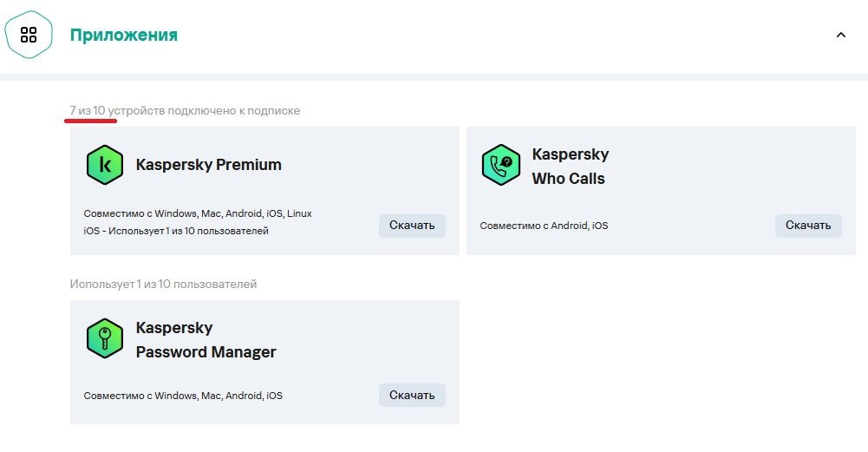Click the 'iOS - Использует 1 из 10' line
Viewport: 868px width, 452px height.
click(x=176, y=231)
